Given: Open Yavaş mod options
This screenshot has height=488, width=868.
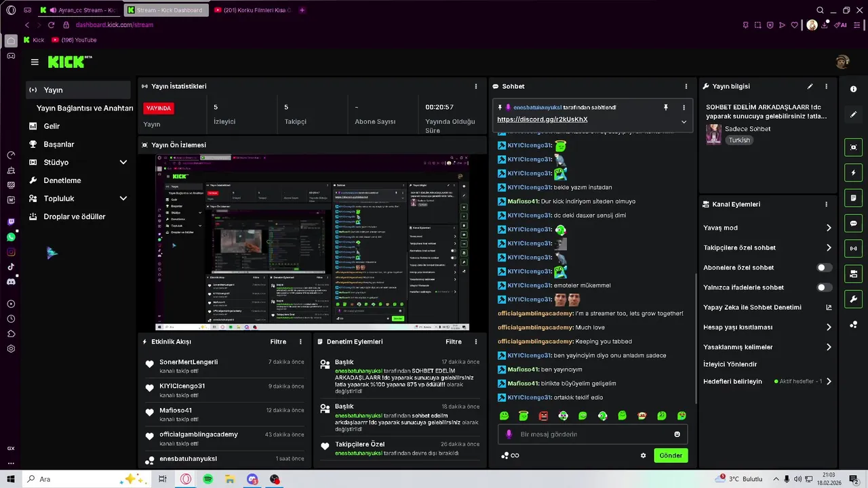Looking at the screenshot, I should pos(767,228).
